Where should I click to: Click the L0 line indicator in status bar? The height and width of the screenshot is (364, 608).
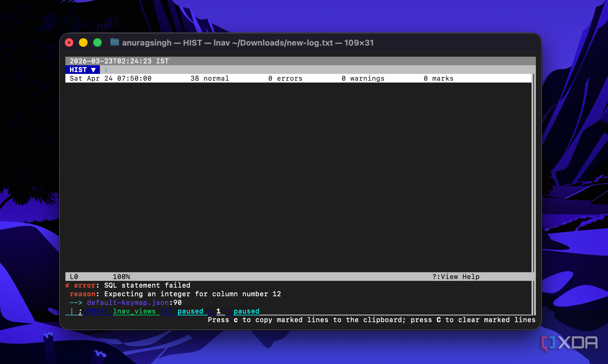pyautogui.click(x=74, y=277)
